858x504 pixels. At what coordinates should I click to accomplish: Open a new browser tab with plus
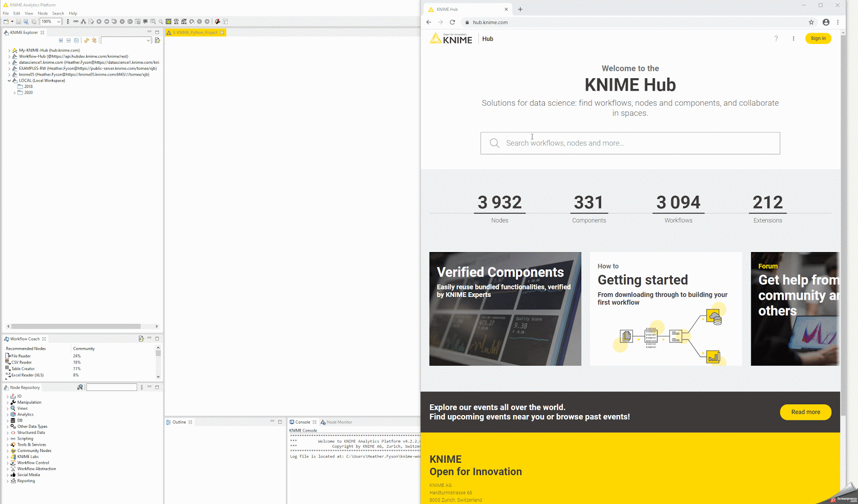point(520,9)
